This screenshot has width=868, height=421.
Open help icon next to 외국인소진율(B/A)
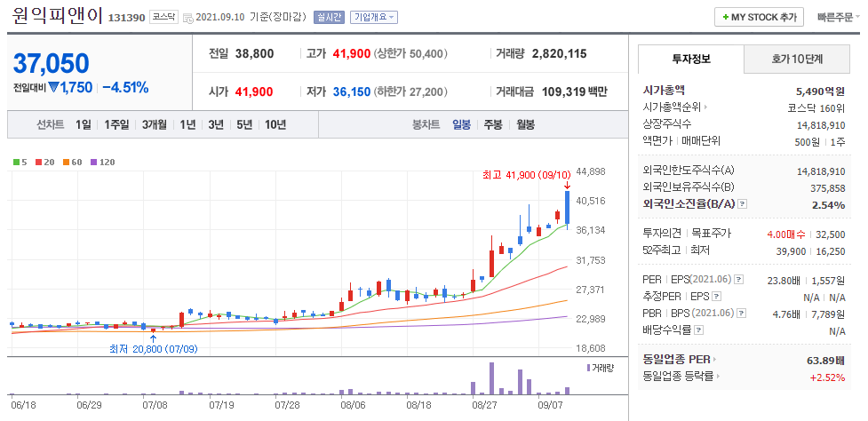click(x=743, y=204)
